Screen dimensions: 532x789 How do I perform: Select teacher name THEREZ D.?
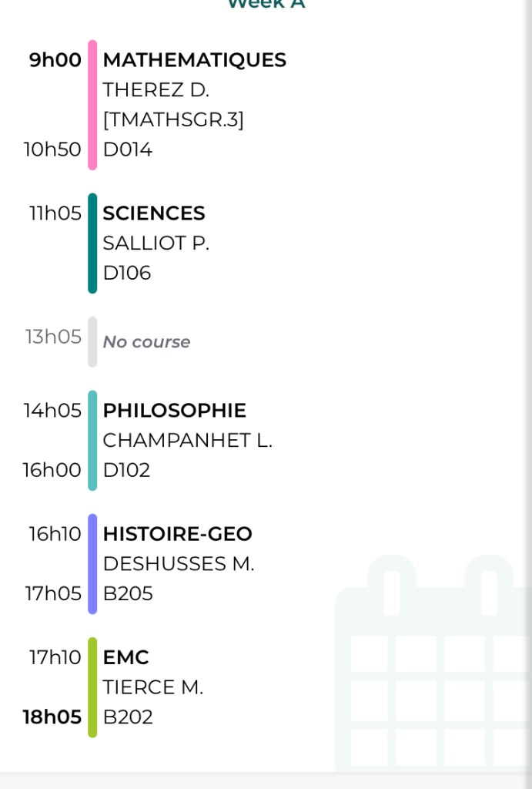[x=156, y=90]
